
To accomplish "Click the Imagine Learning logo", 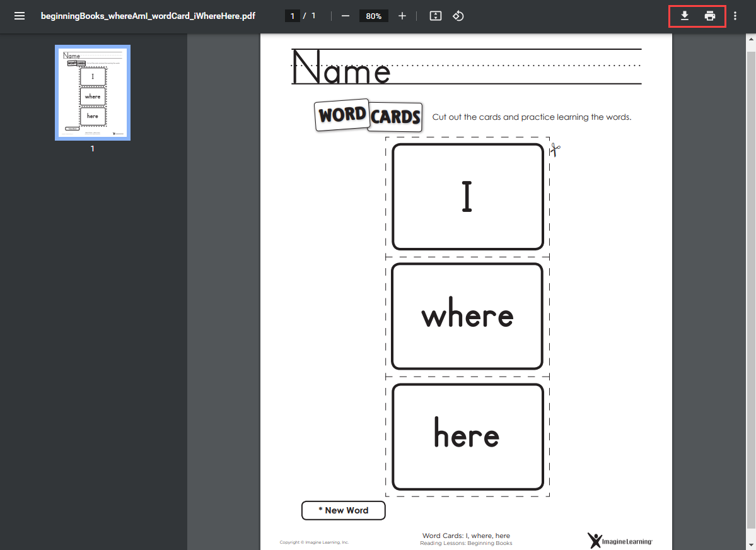I will tap(620, 541).
